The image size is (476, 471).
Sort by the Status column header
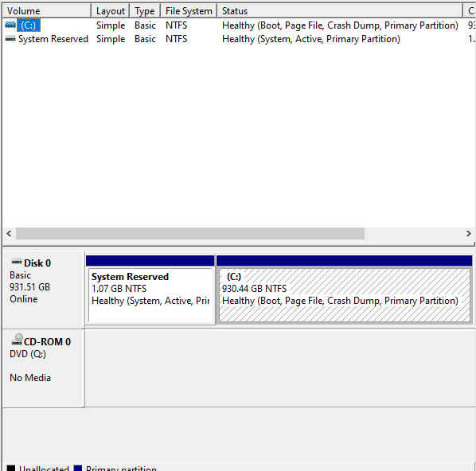[x=340, y=11]
